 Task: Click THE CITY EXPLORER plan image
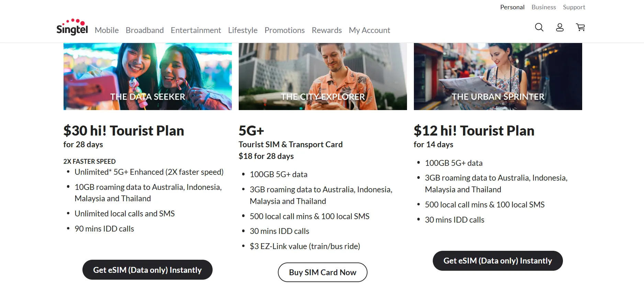(x=323, y=76)
